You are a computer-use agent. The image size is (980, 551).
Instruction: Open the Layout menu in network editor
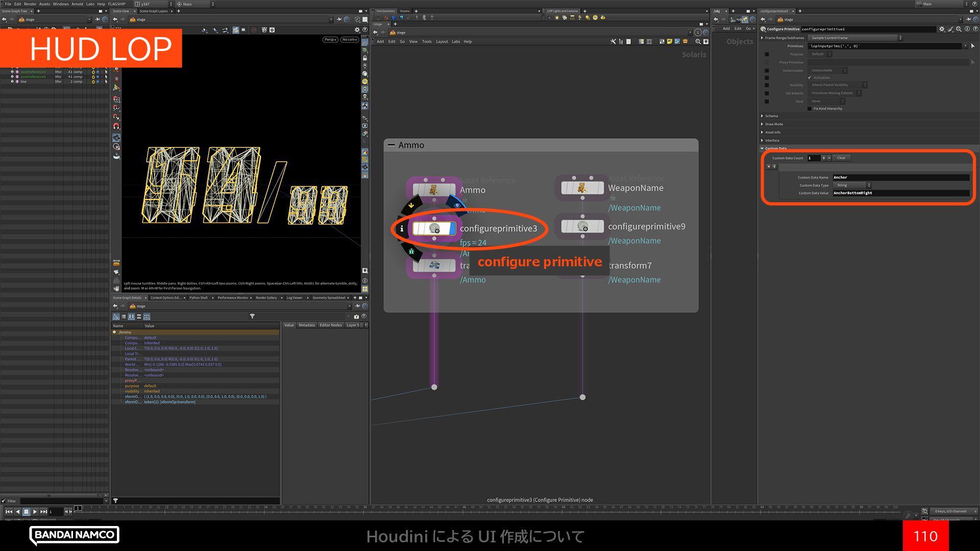(x=442, y=41)
